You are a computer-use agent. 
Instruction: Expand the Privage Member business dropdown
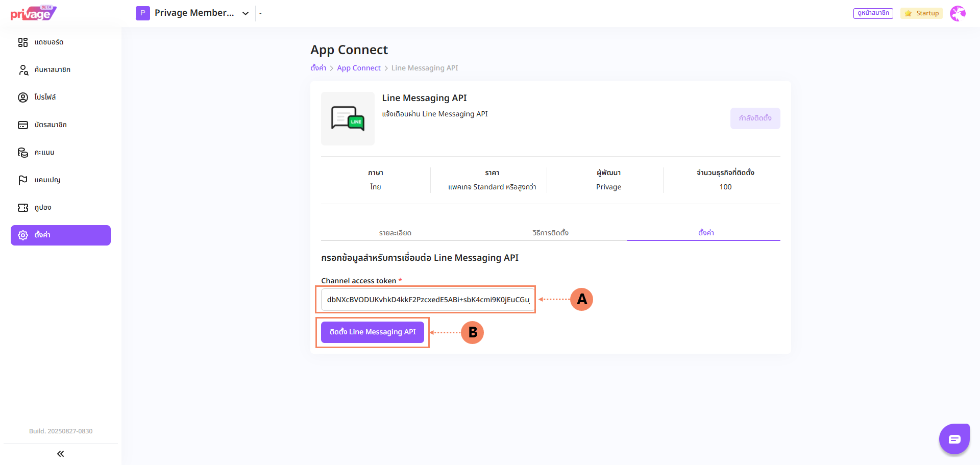click(245, 13)
